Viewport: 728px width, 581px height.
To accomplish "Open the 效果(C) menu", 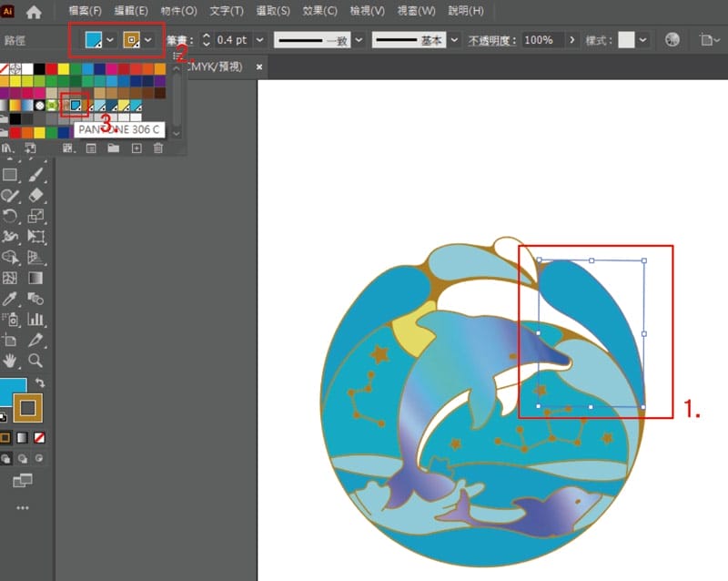I will (x=318, y=12).
